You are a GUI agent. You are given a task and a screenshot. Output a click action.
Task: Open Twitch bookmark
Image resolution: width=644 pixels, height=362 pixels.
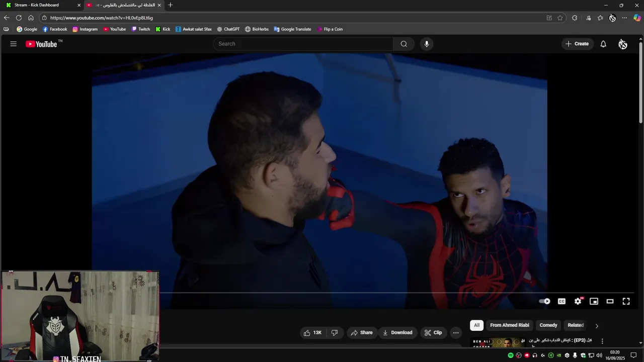coord(140,29)
